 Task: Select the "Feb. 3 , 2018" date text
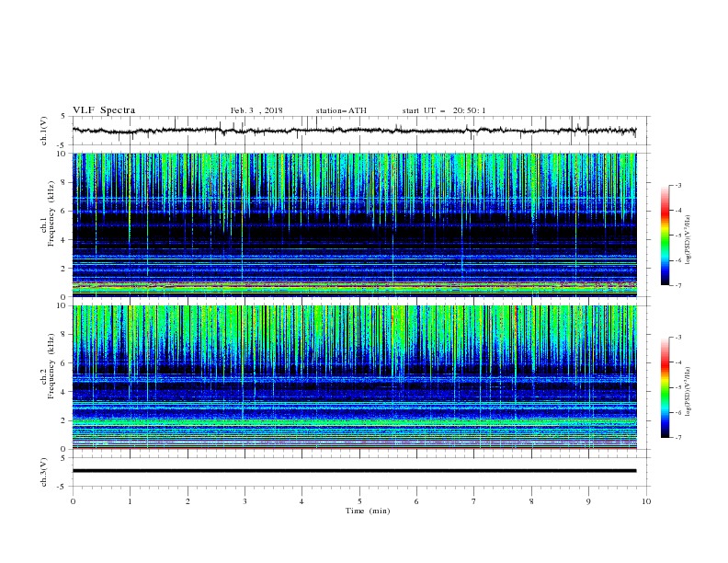pyautogui.click(x=256, y=110)
